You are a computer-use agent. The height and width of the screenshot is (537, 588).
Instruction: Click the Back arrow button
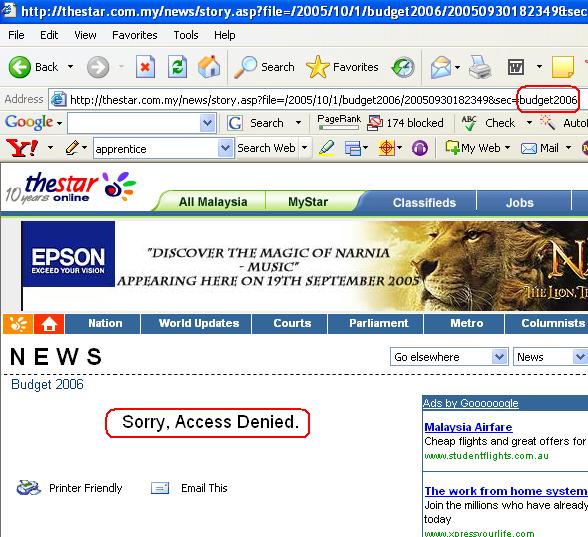pyautogui.click(x=33, y=67)
